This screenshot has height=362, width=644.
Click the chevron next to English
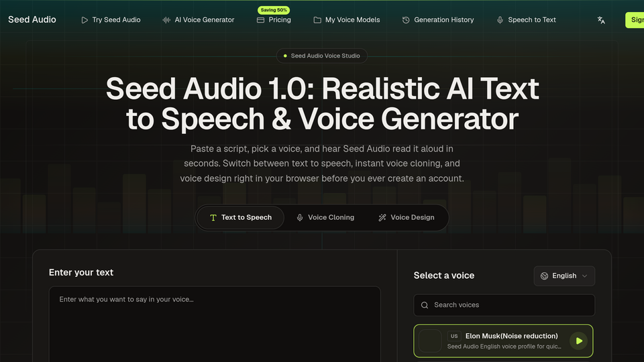[585, 276]
